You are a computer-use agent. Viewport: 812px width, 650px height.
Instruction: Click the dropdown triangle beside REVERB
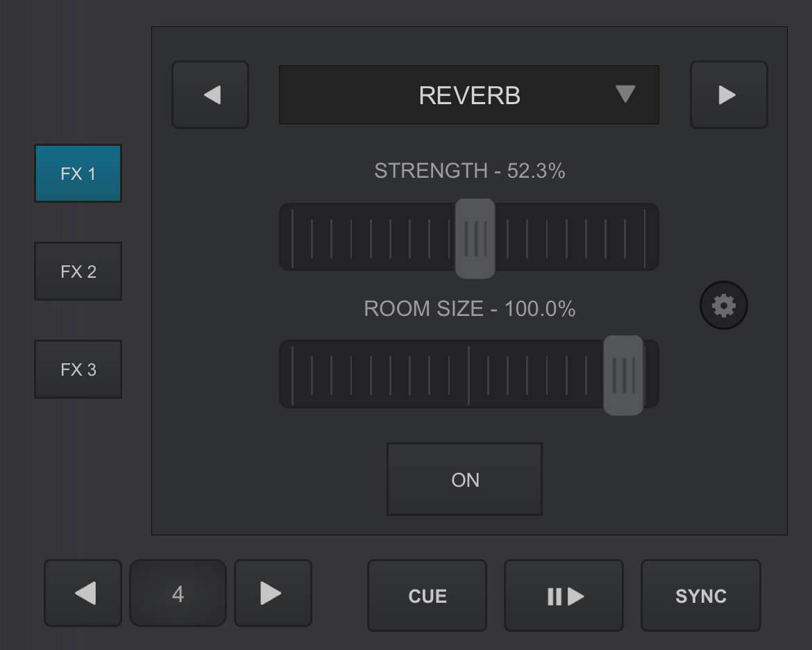625,94
